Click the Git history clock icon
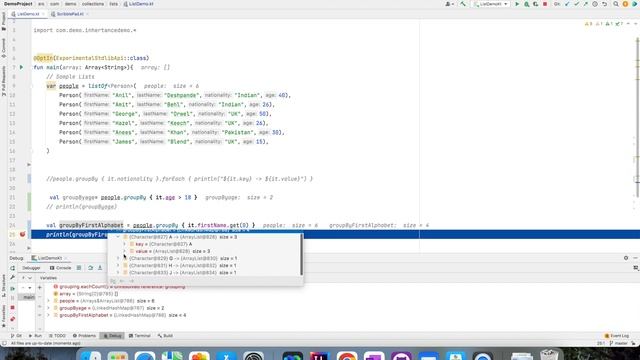Image resolution: width=640 pixels, height=360 pixels. [x=595, y=4]
